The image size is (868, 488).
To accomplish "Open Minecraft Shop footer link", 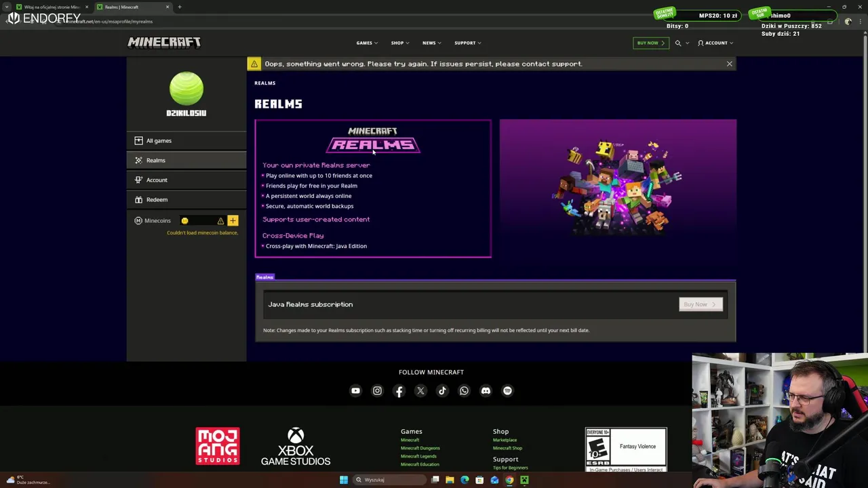I will 507,448.
